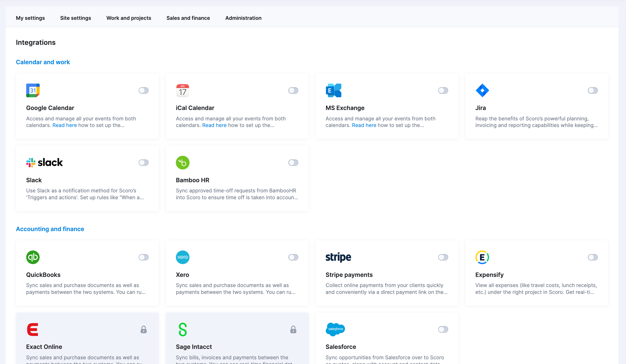626x364 pixels.
Task: Click the Exact Online card title
Action: [44, 347]
